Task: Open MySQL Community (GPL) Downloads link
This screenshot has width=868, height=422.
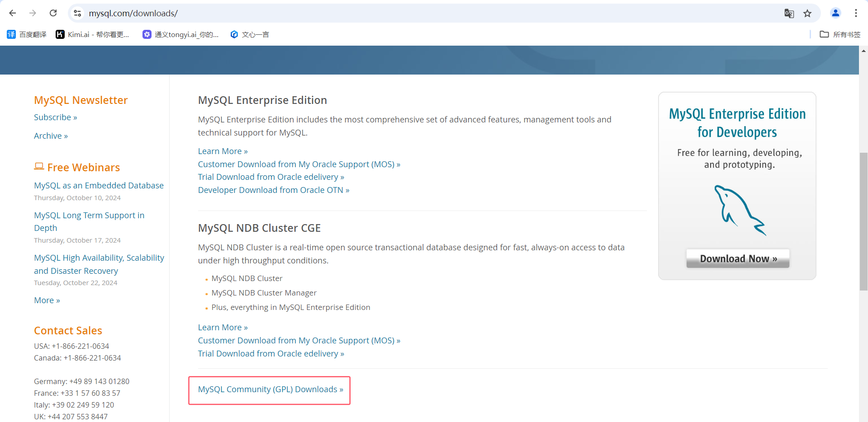Action: [x=270, y=389]
